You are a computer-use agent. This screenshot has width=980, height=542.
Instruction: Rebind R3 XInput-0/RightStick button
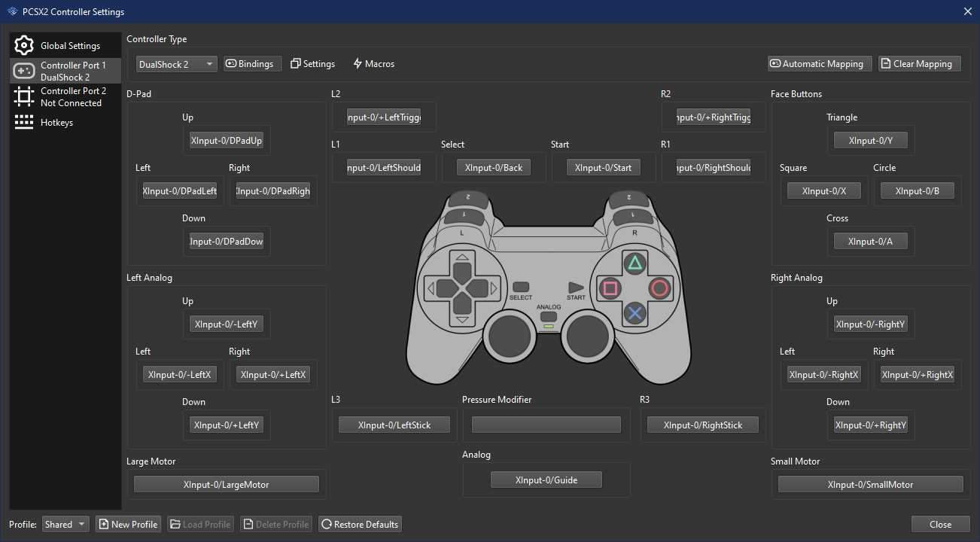tap(703, 425)
